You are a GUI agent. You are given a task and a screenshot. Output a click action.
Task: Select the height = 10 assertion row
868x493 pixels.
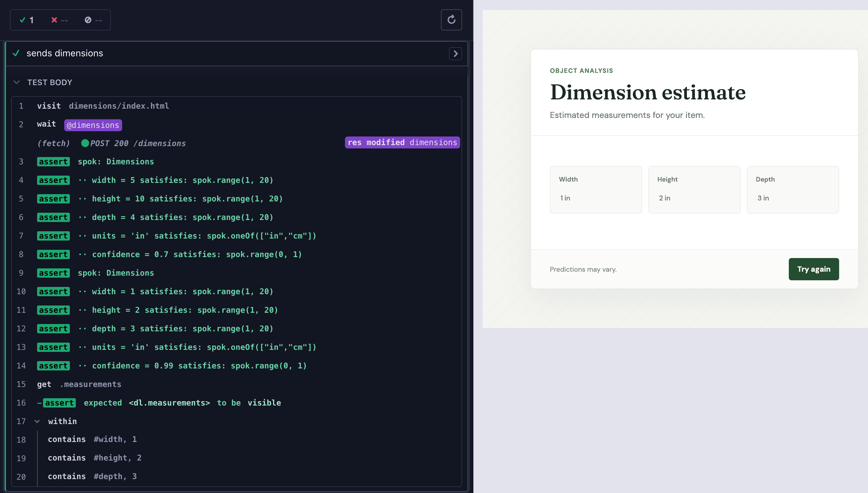pyautogui.click(x=236, y=199)
